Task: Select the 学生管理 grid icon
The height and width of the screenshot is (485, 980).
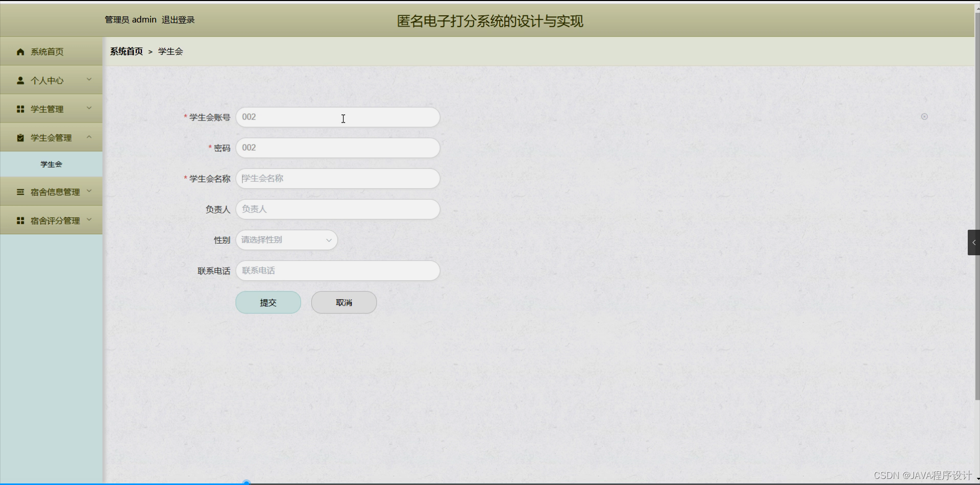Action: pyautogui.click(x=20, y=109)
